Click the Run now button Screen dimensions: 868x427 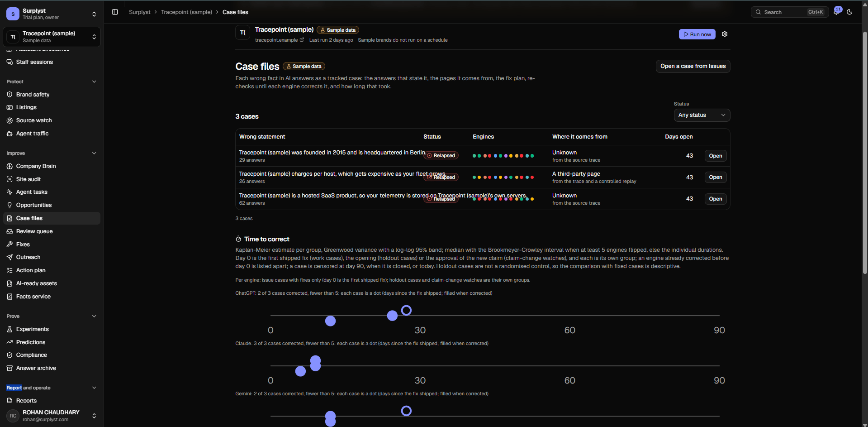(x=697, y=34)
